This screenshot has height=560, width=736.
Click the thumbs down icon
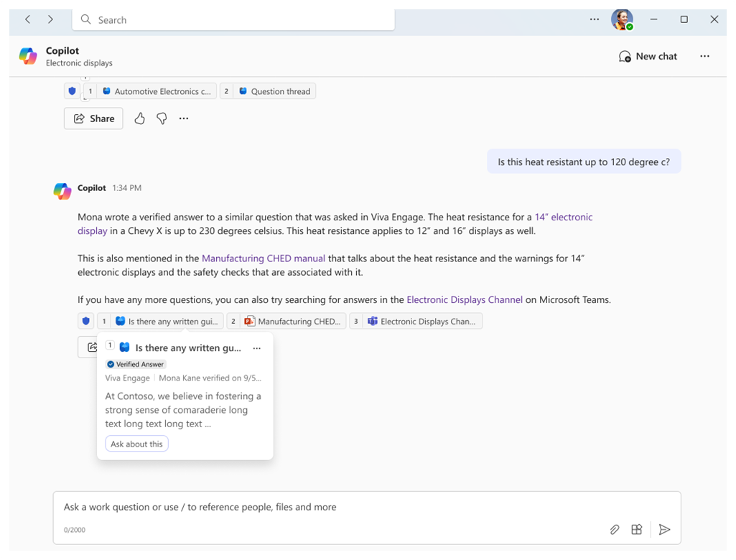(x=162, y=118)
